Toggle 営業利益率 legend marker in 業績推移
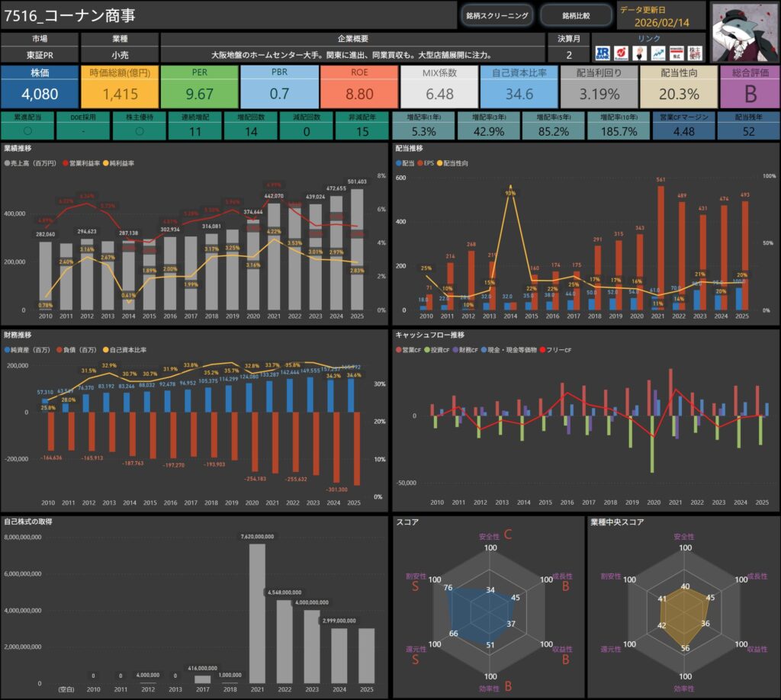Image resolution: width=781 pixels, height=700 pixels. [66, 164]
